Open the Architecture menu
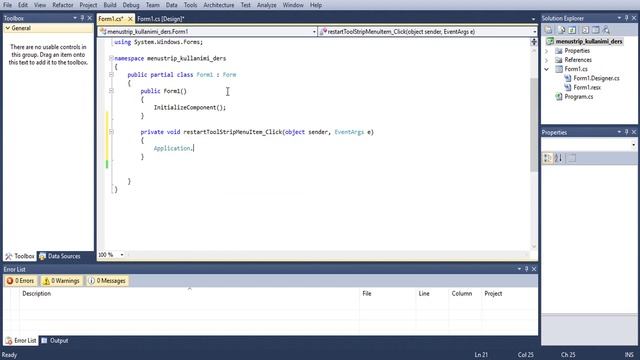The height and width of the screenshot is (360, 640). 219,5
